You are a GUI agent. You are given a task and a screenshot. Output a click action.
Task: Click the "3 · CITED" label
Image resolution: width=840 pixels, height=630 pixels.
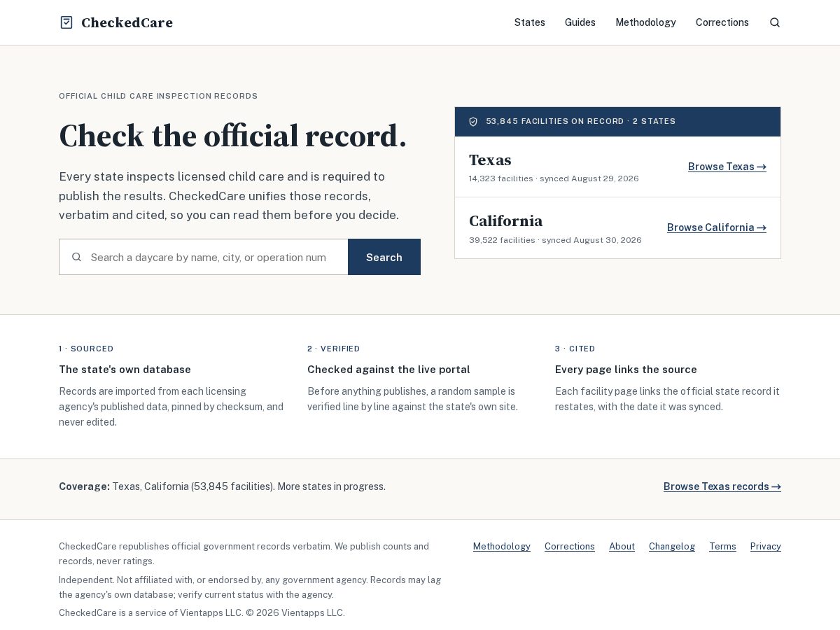coord(575,349)
